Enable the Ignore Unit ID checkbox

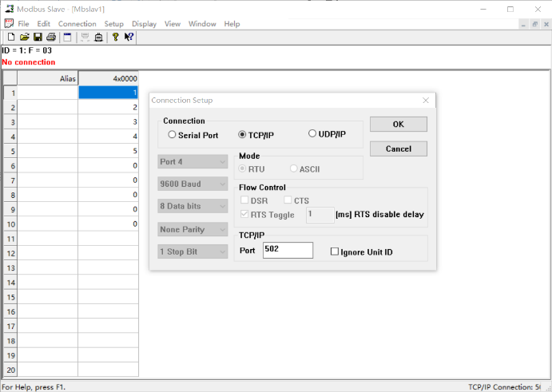tap(335, 252)
